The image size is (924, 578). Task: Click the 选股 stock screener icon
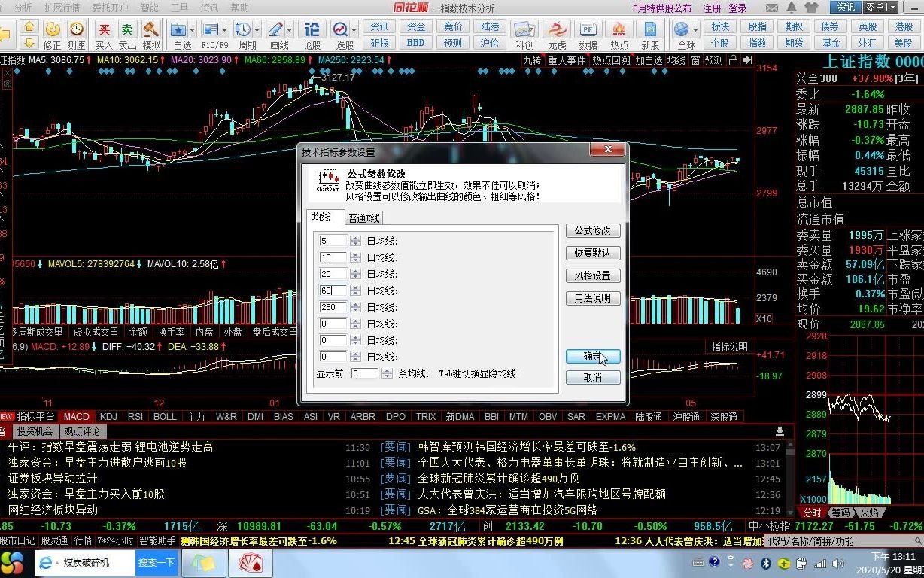pos(340,30)
